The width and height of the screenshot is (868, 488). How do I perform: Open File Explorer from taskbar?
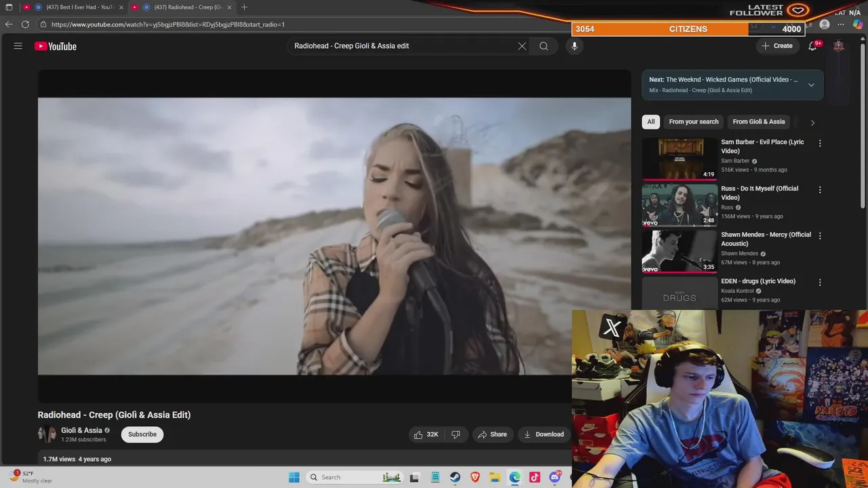[x=495, y=477]
